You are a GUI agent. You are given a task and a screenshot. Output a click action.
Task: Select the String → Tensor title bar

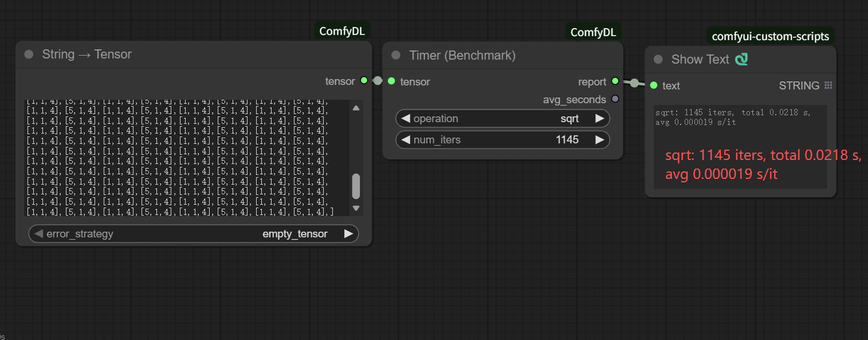tap(194, 54)
